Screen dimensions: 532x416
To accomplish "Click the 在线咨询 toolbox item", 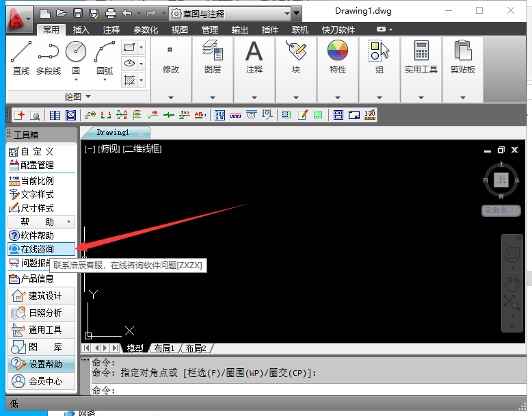I will click(x=37, y=249).
